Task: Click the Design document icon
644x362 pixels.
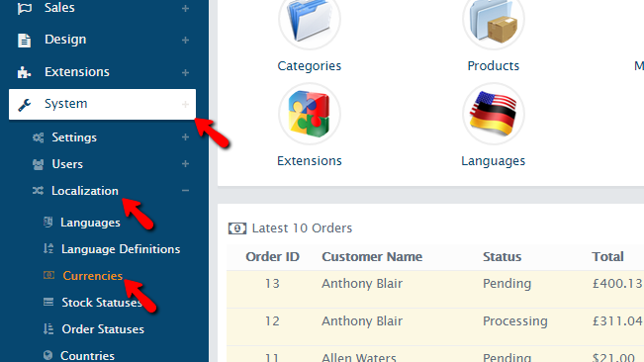Action: coord(24,41)
